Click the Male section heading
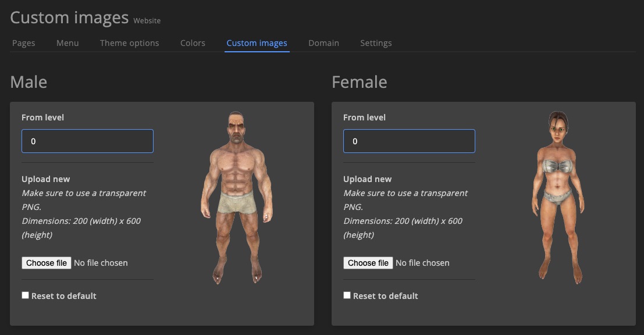Viewport: 644px width, 335px height. 29,82
